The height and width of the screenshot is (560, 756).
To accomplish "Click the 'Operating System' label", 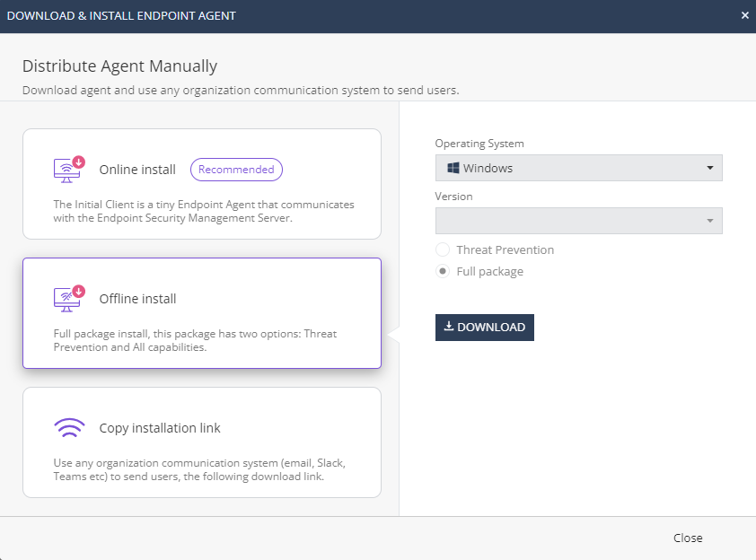I will point(479,144).
